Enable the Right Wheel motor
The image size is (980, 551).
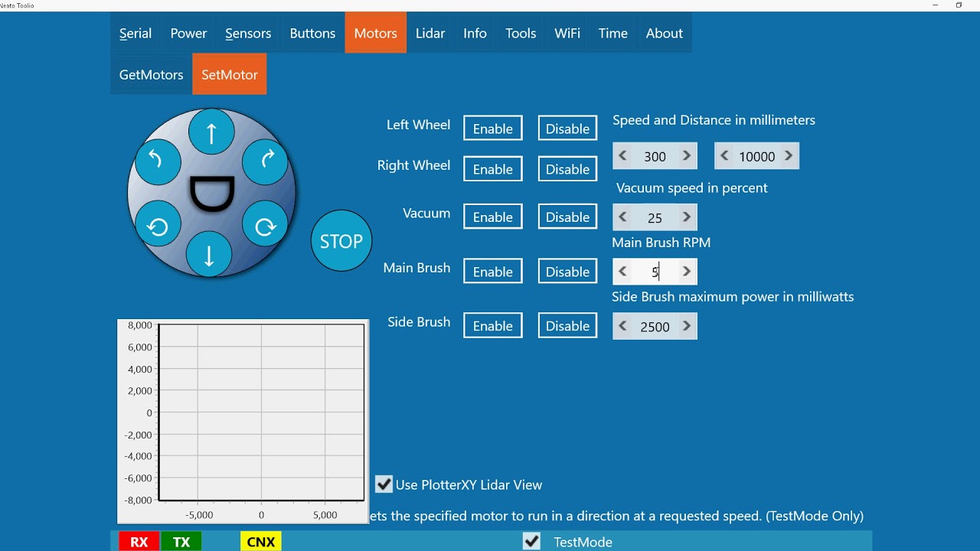coord(493,169)
